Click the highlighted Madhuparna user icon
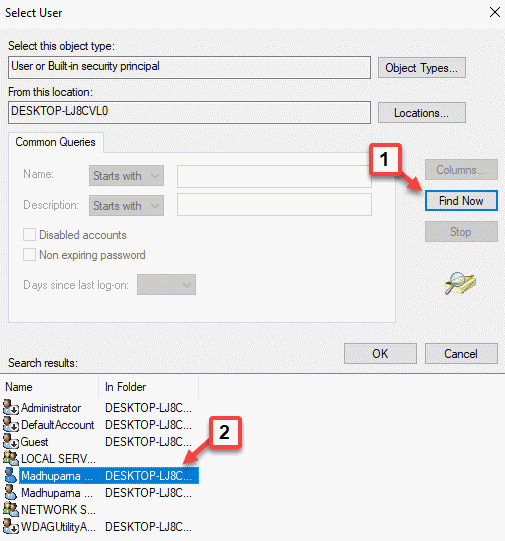 11,475
